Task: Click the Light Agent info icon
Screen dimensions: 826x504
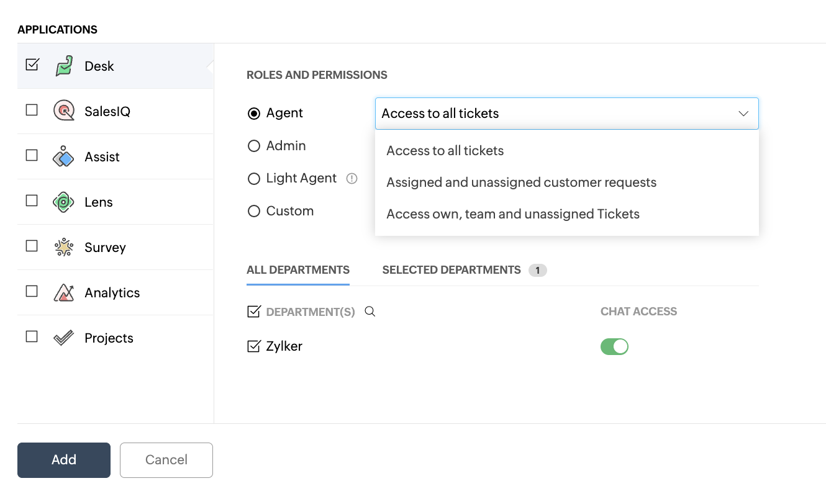Action: [352, 179]
